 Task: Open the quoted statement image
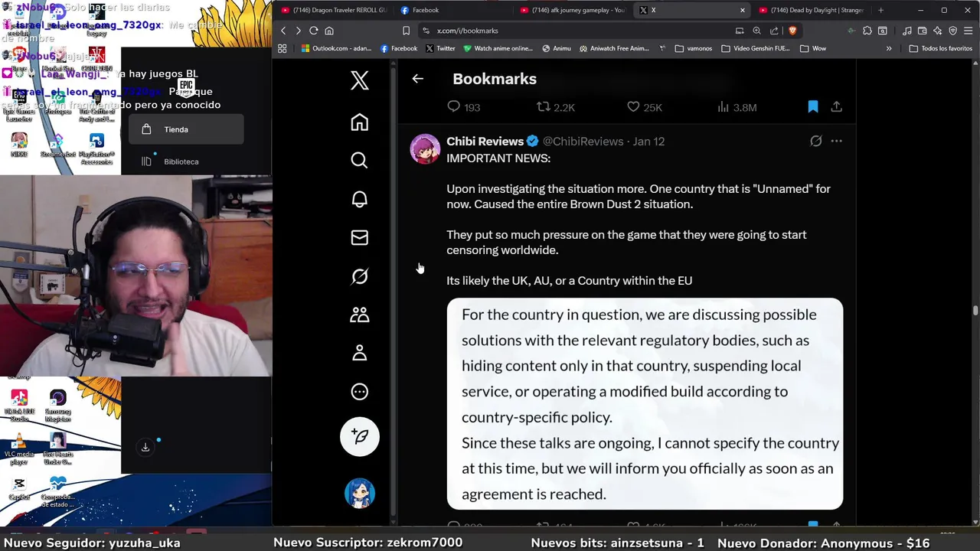click(x=645, y=404)
